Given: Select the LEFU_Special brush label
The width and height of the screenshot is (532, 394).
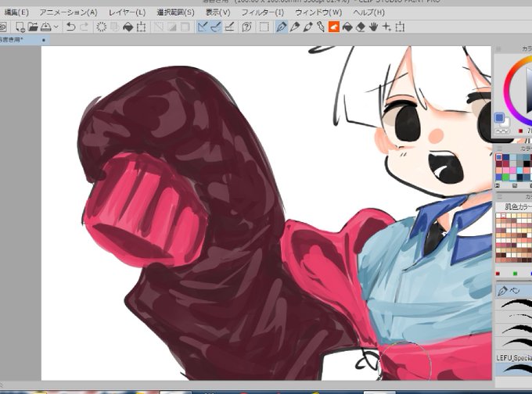Looking at the screenshot, I should (x=514, y=358).
